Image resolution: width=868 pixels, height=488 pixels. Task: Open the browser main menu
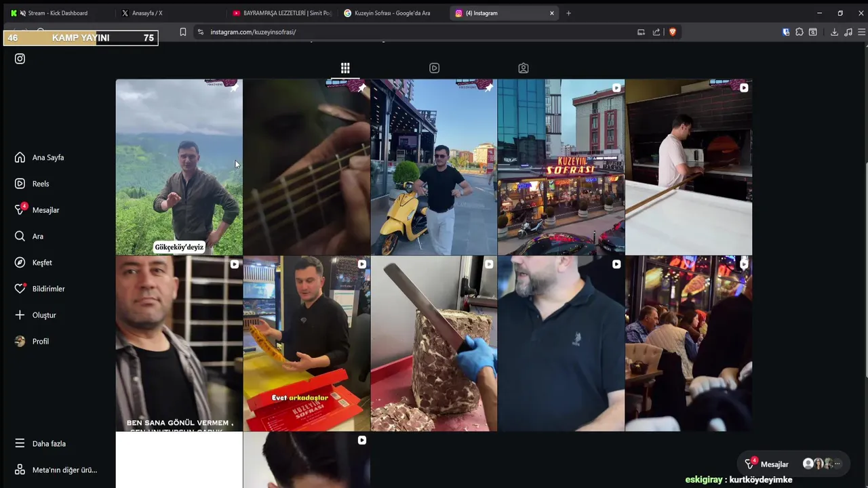coord(862,32)
